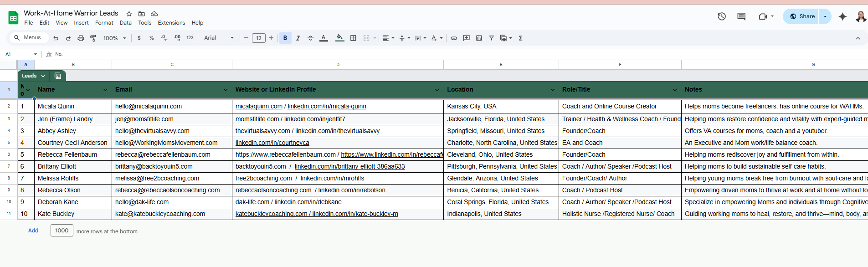The image size is (868, 267).
Task: Open the Gemini sparkle assistant
Action: click(x=842, y=16)
